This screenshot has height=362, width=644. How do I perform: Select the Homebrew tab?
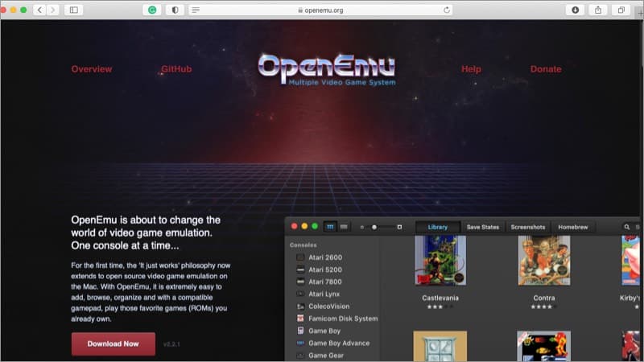(573, 227)
